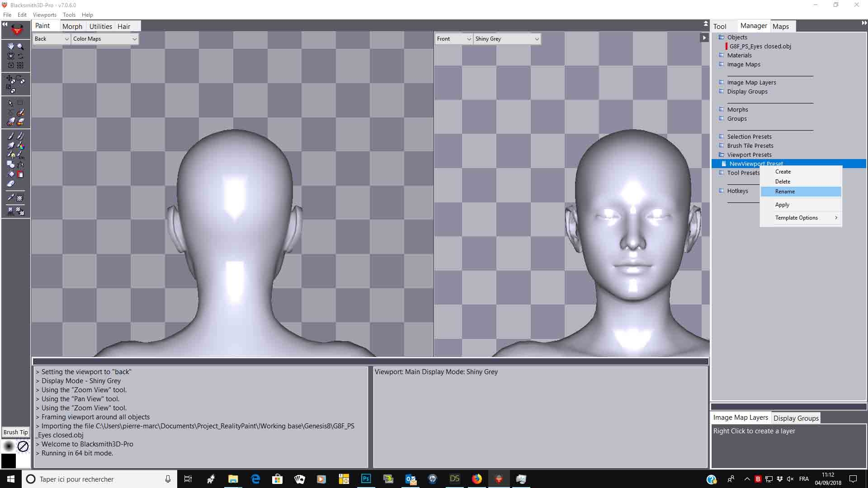Viewport: 868px width, 488px height.
Task: Open the Shiny Grey display mode dropdown
Action: point(507,39)
